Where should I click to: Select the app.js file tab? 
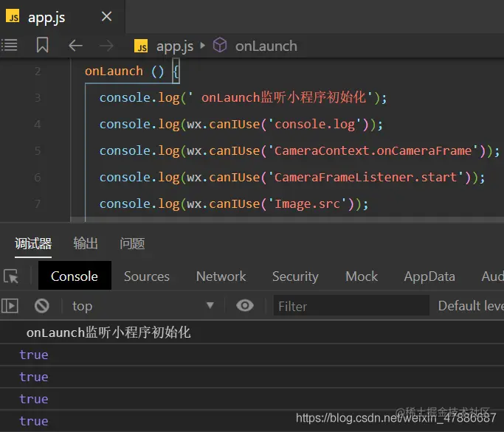tap(62, 17)
